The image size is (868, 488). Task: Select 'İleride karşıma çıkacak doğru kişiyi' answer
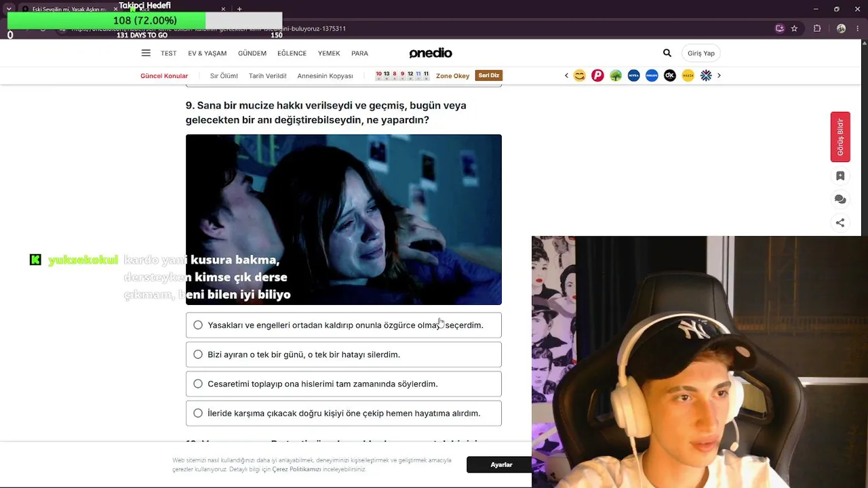click(x=344, y=413)
